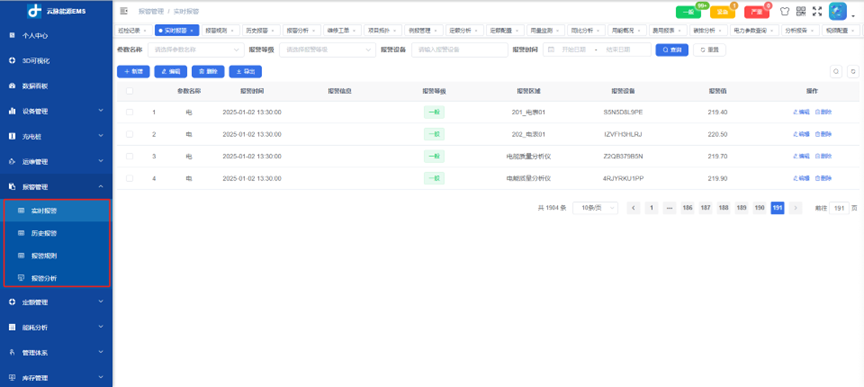
Task: Click the 导出 export button
Action: (x=246, y=72)
